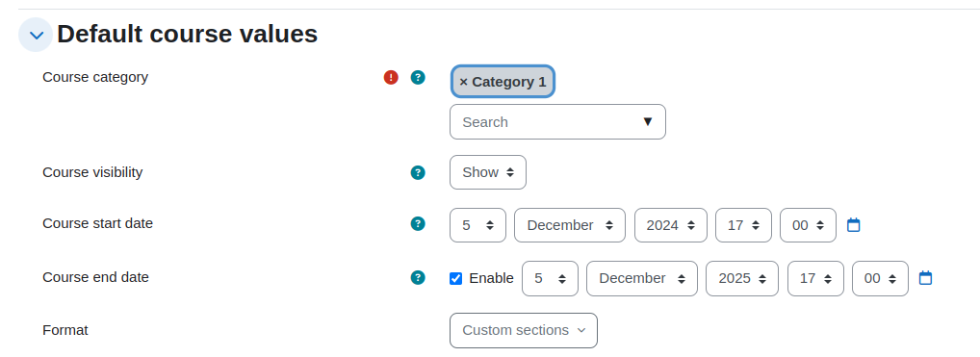This screenshot has width=980, height=357.
Task: Open help for Course end date
Action: click(x=418, y=277)
